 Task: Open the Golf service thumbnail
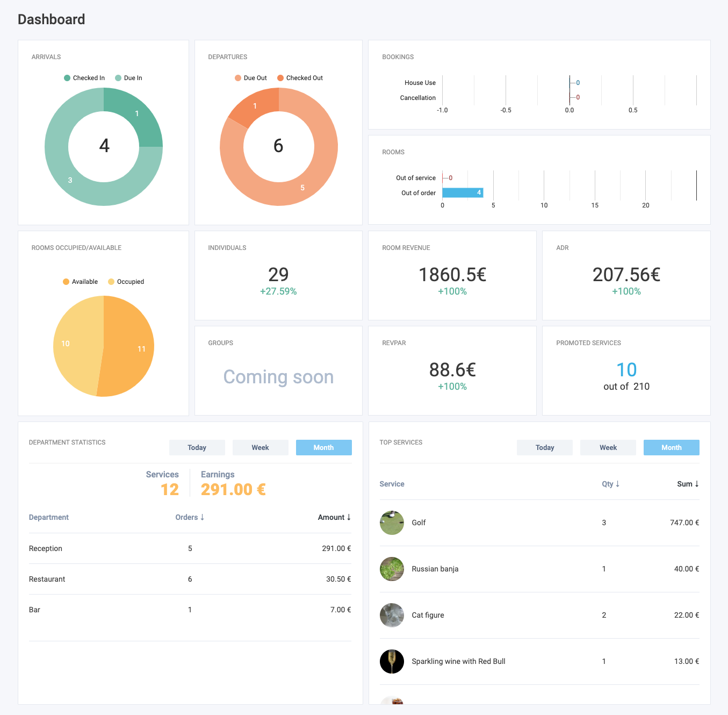(x=392, y=523)
